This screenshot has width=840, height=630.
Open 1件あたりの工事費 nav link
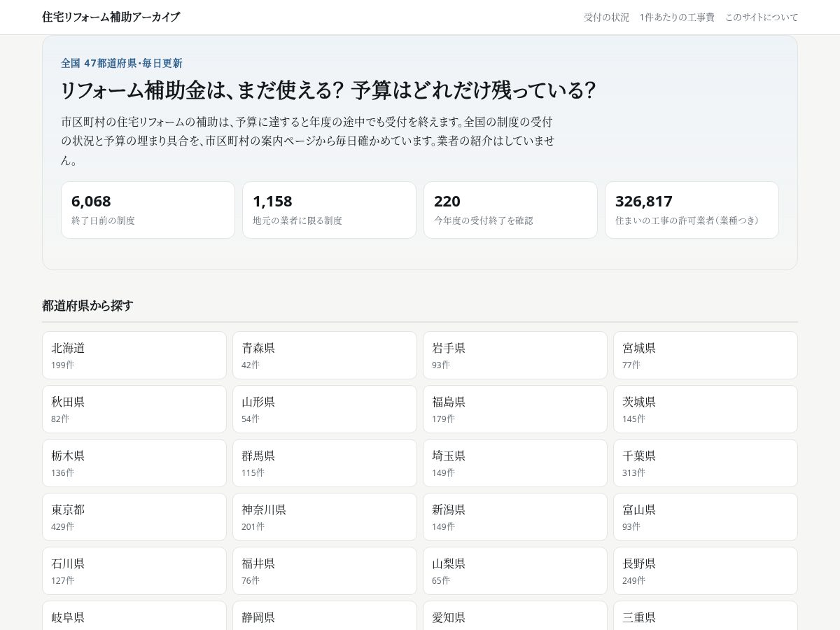tap(677, 17)
